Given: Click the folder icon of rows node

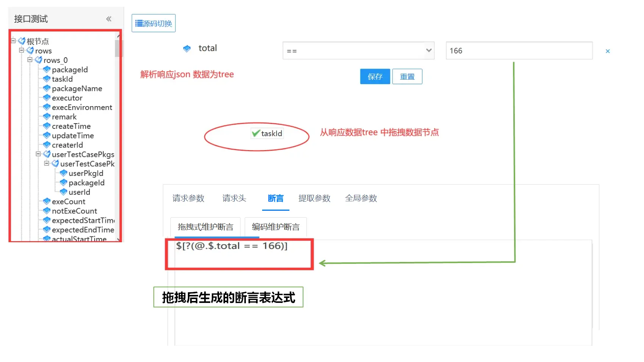Looking at the screenshot, I should (30, 50).
